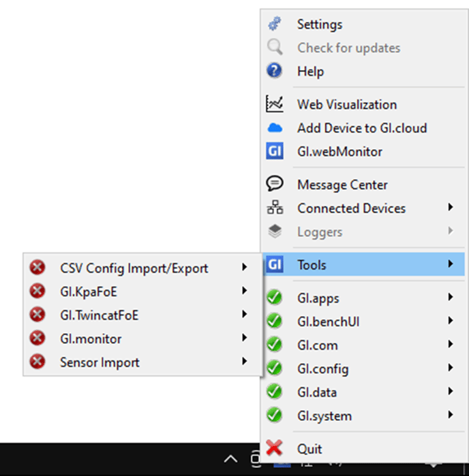Open the GI.benchUI menu entry
The width and height of the screenshot is (469, 476).
pos(364,321)
